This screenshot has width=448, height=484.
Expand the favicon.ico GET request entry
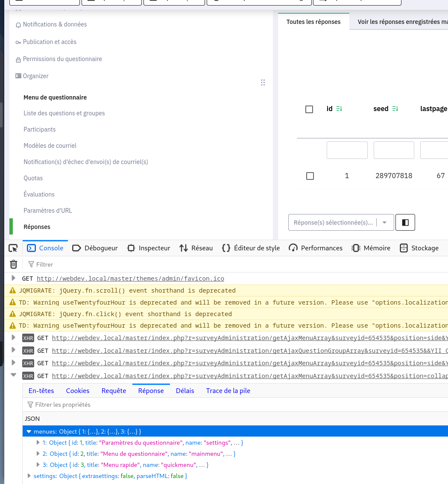click(14, 279)
